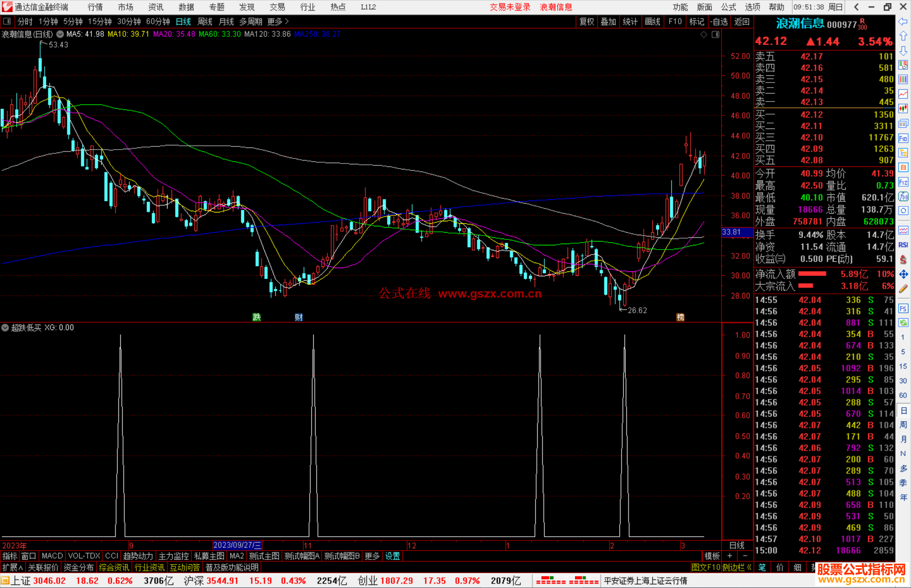Click the four-way move arrows icon
911x588 pixels.
[x=903, y=274]
